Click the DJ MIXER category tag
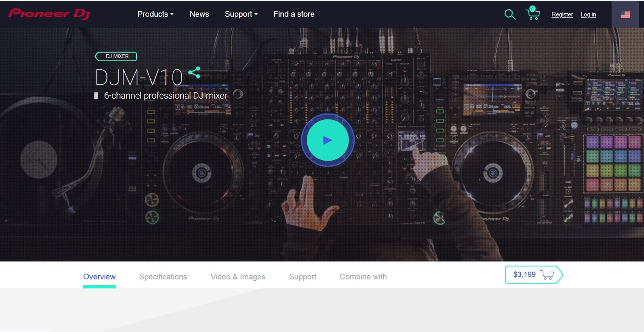Image resolution: width=644 pixels, height=332 pixels. [x=116, y=56]
